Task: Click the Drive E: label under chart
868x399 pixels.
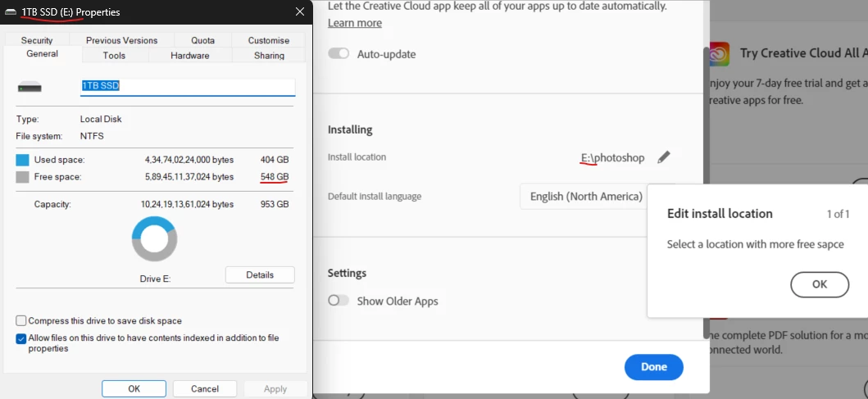Action: click(x=155, y=279)
